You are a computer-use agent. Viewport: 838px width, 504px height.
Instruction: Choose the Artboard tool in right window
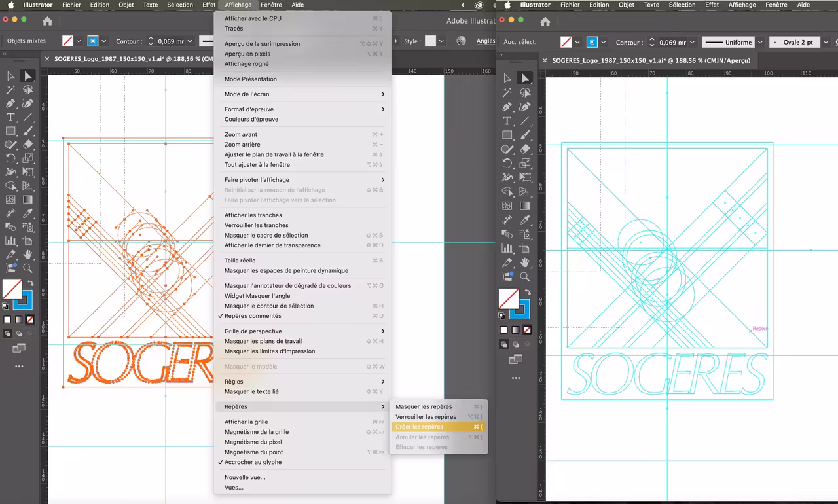[x=525, y=248]
